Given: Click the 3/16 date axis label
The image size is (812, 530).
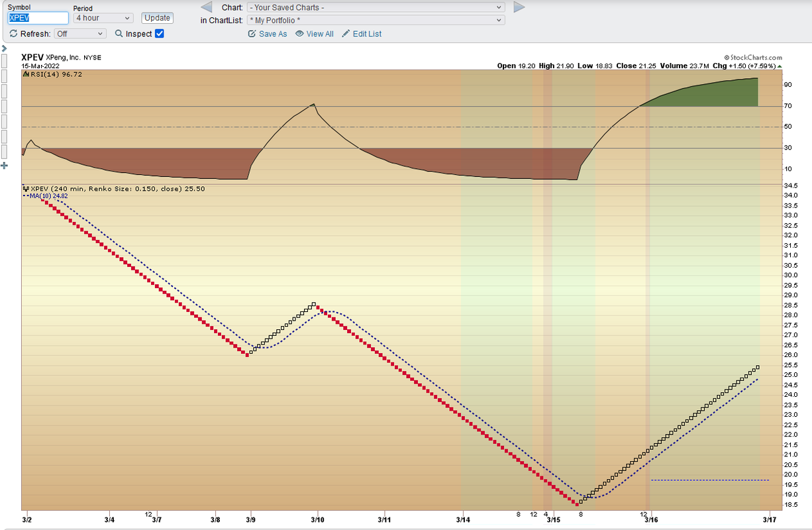Looking at the screenshot, I should pos(650,520).
